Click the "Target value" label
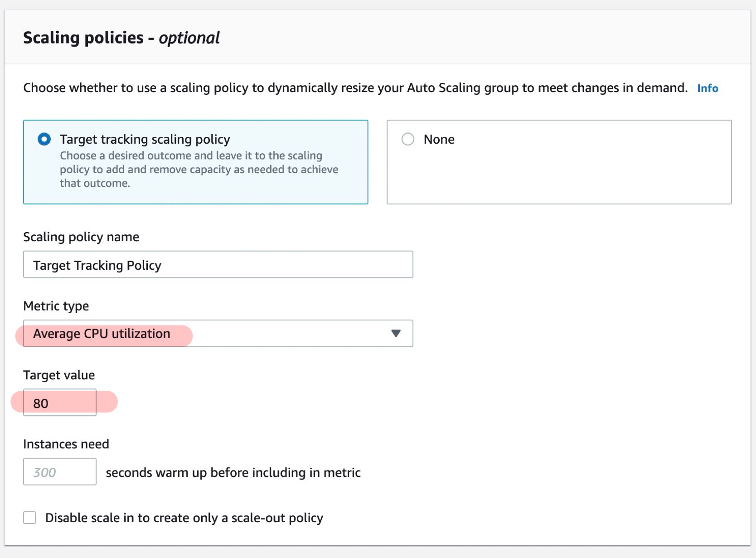Viewport: 756px width, 558px height. (59, 375)
